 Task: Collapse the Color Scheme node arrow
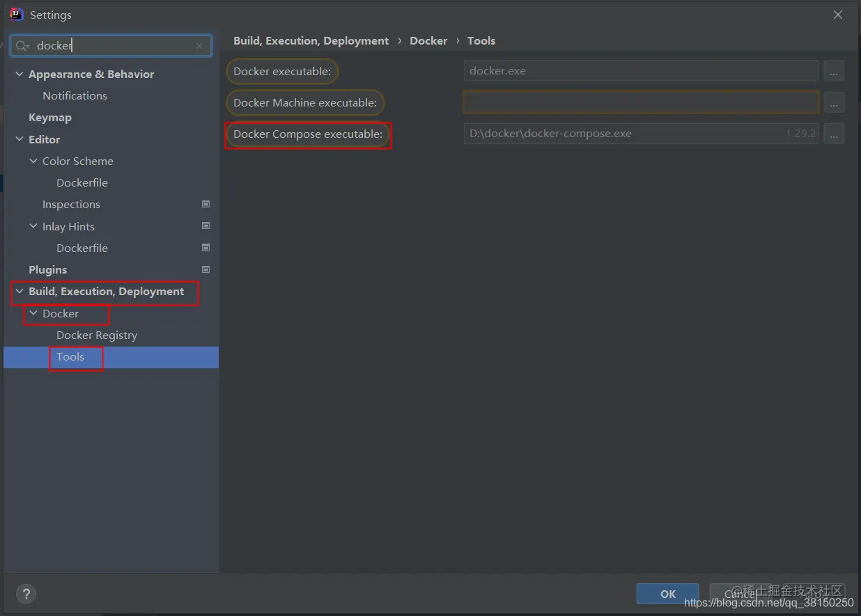click(x=33, y=161)
